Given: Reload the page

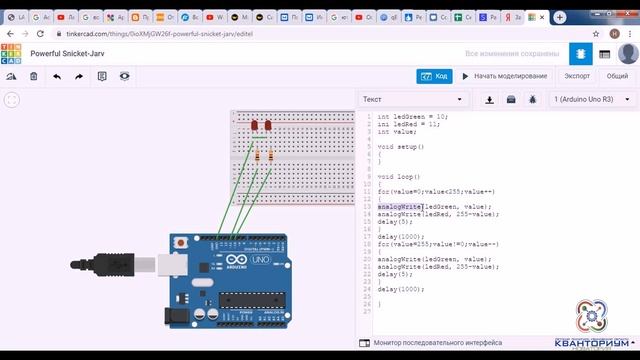Looking at the screenshot, I should [40, 34].
